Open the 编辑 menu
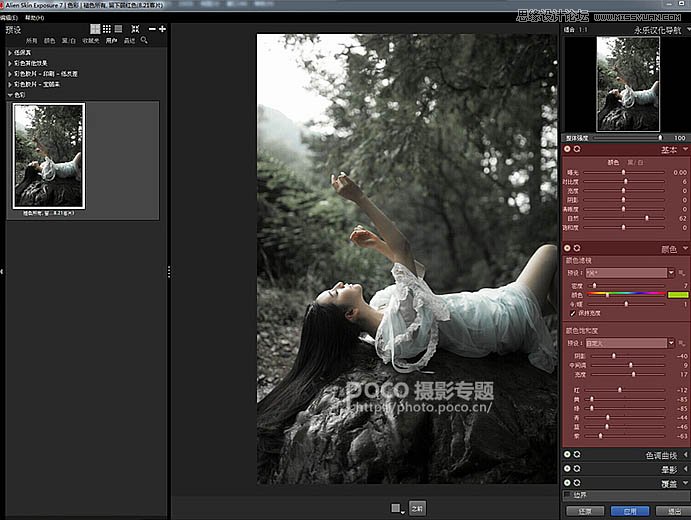 point(9,18)
